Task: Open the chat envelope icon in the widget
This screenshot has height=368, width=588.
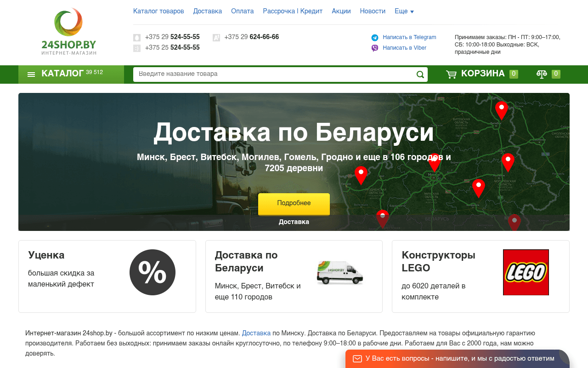Action: pos(357,358)
